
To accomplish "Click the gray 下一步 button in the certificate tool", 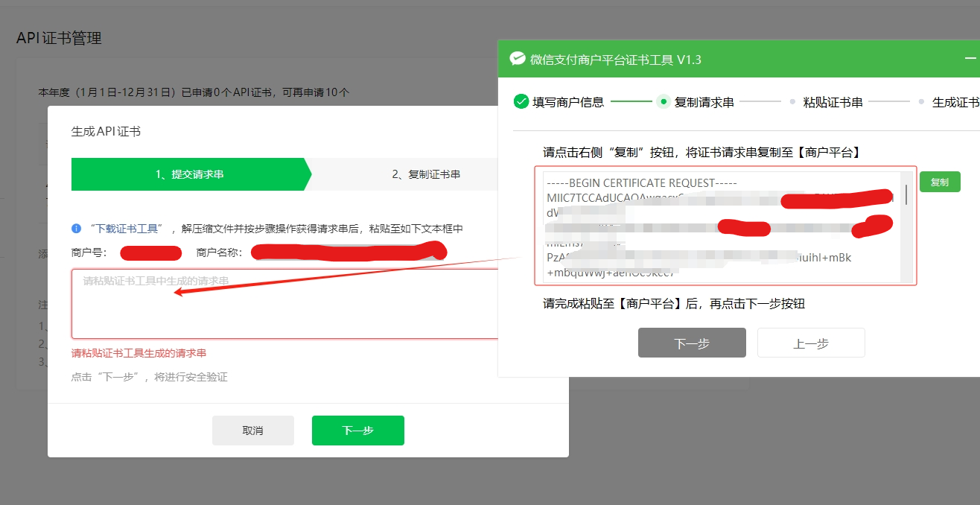I will coord(692,343).
